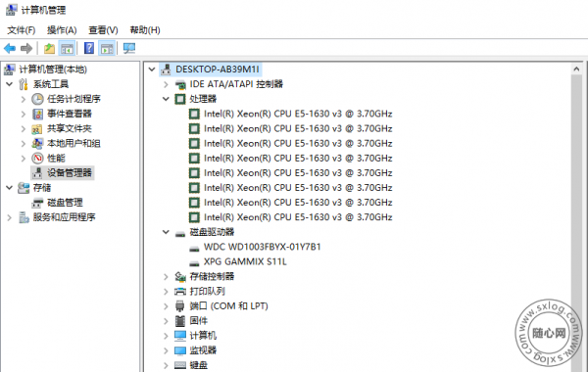Screen dimensions: 588x372
Task: Click the 事件查看器 icon
Action: (x=37, y=114)
